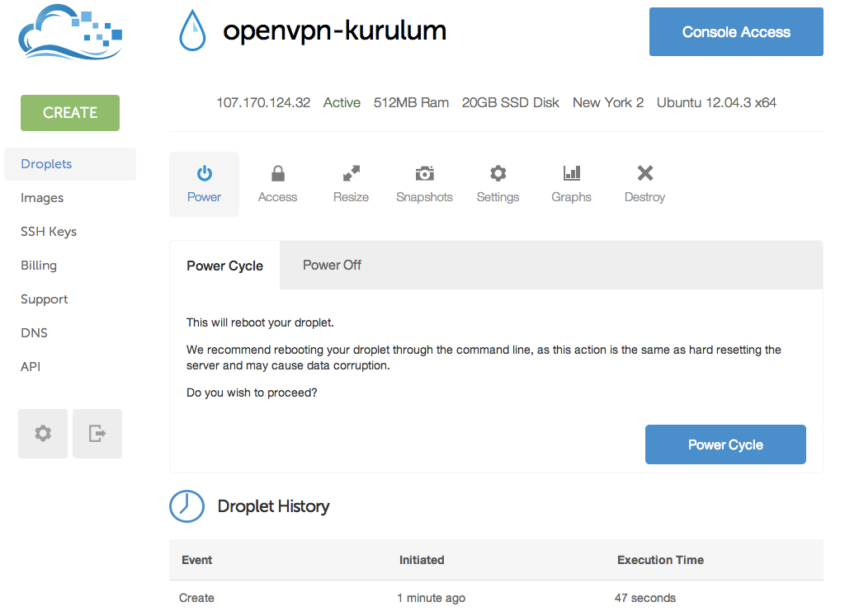Open API in the sidebar
Image resolution: width=845 pixels, height=616 pixels.
31,367
